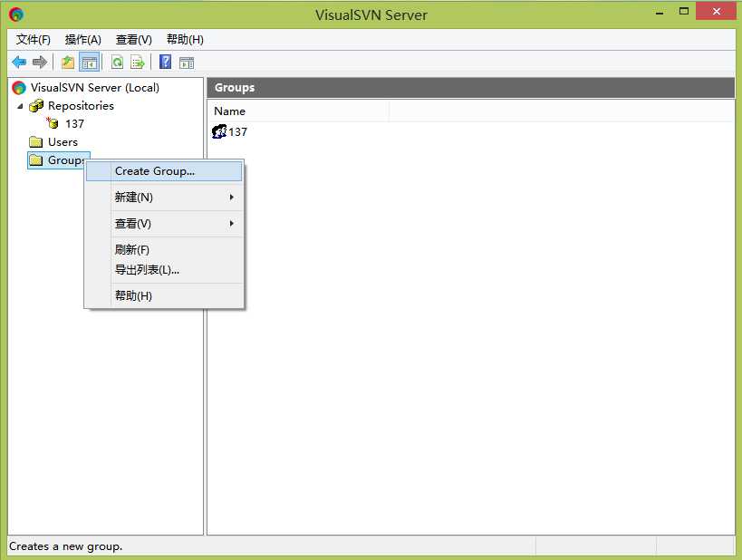
Task: Click the 137 repository icon in tree
Action: pyautogui.click(x=53, y=123)
